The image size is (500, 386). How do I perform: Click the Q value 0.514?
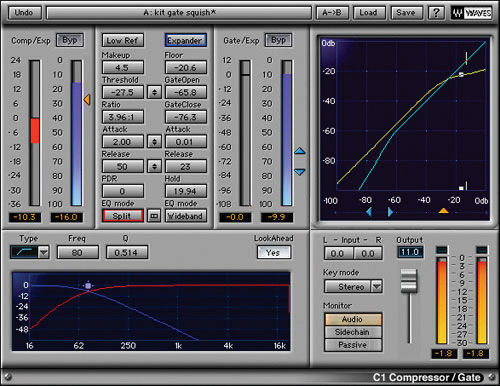127,252
